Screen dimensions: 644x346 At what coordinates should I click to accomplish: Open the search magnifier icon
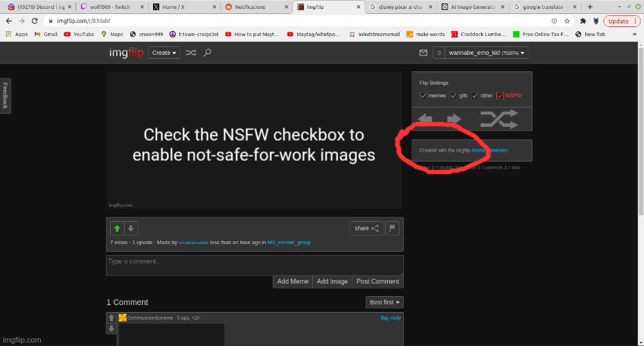pyautogui.click(x=207, y=53)
